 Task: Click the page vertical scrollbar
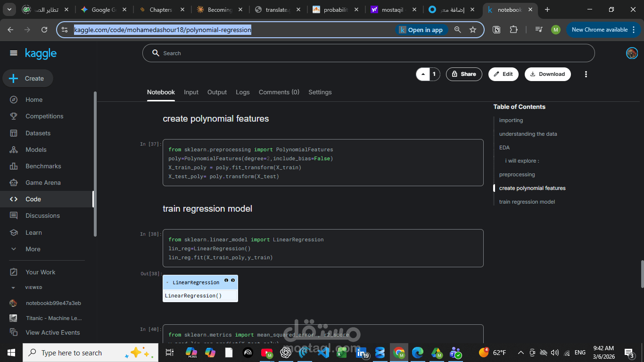coord(641,273)
